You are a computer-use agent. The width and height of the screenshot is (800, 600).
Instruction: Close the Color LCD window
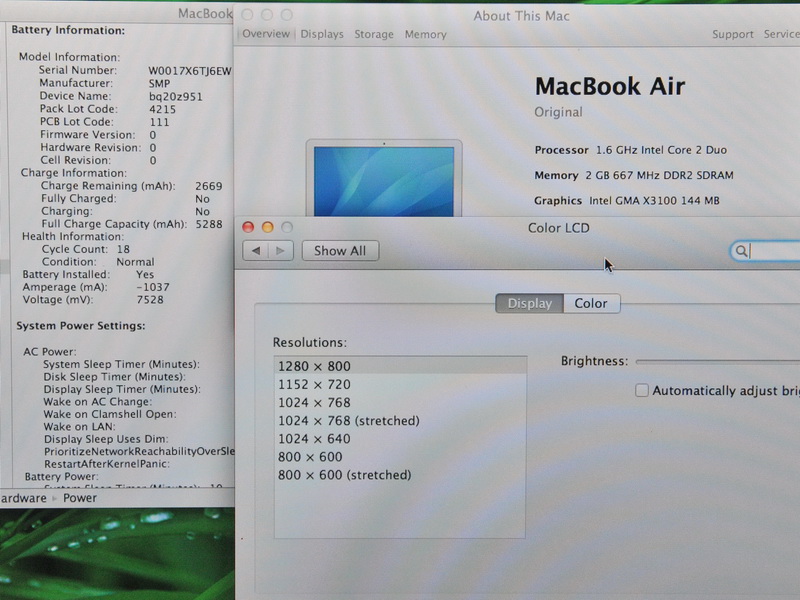point(248,227)
